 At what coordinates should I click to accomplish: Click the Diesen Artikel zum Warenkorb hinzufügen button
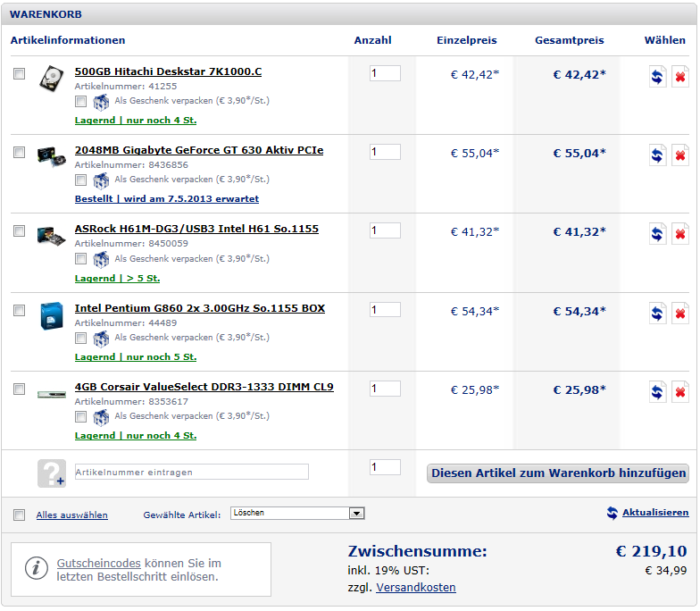coord(558,473)
